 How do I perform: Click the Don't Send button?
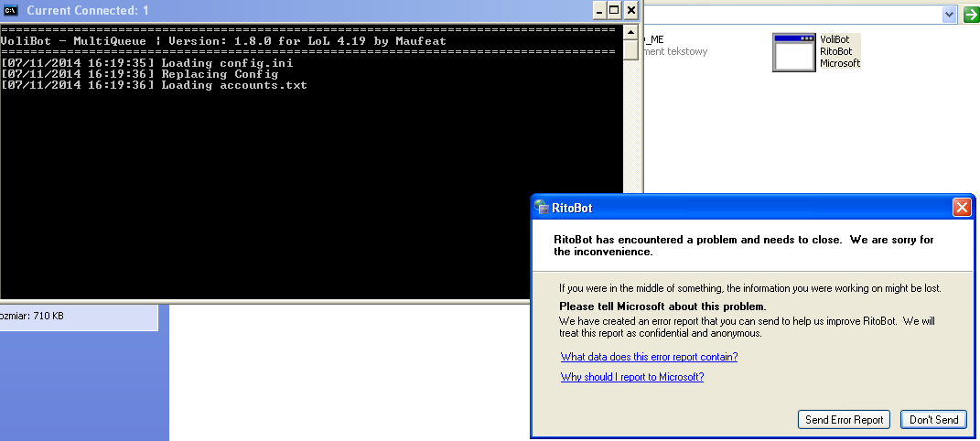933,420
